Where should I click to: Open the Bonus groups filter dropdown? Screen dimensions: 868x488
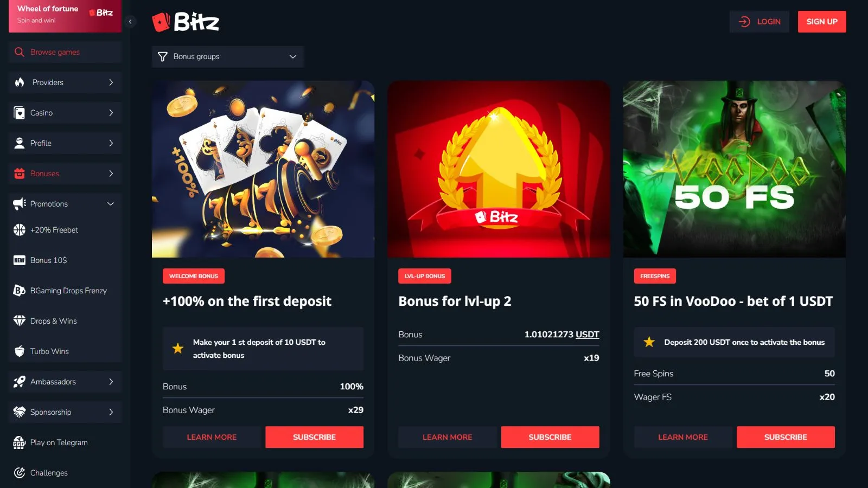click(228, 56)
